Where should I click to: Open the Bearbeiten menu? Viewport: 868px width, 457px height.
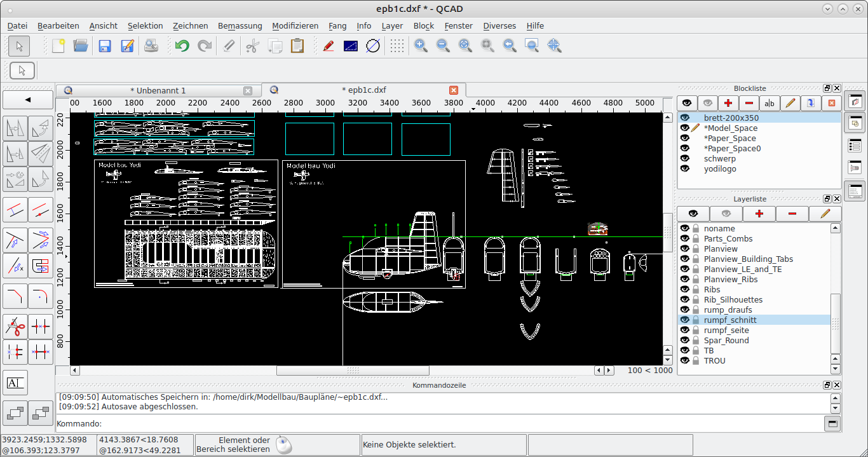[58, 25]
